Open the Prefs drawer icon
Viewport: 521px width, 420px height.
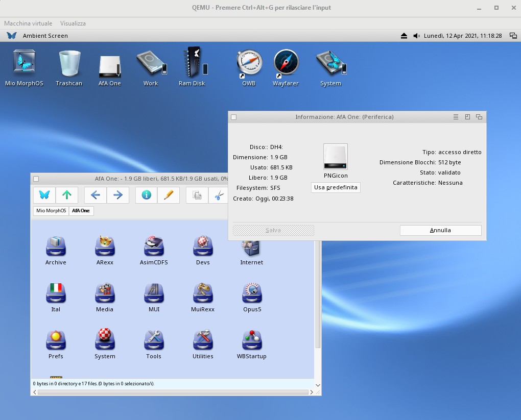[56, 341]
